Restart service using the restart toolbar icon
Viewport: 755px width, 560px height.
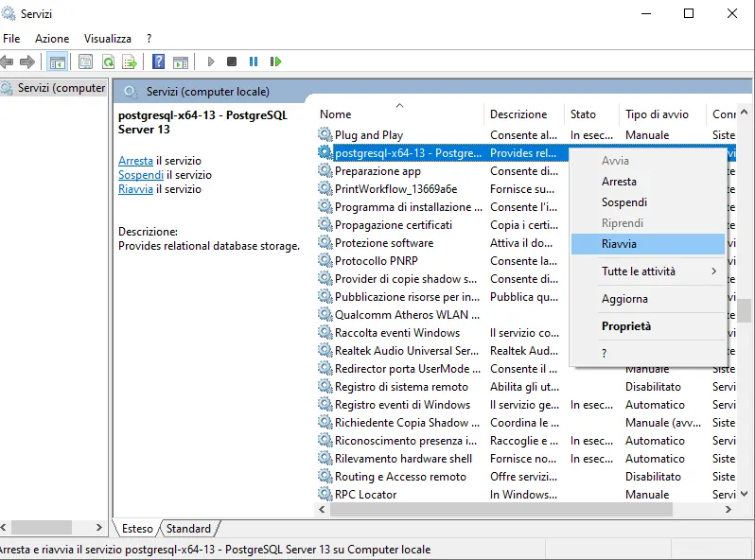pos(275,61)
